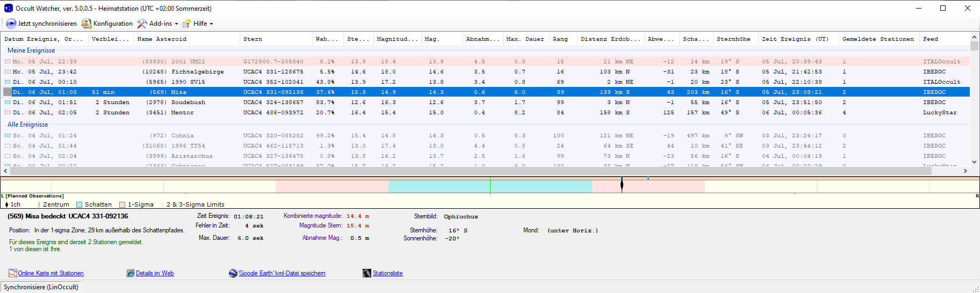Click the color flag of the Roudebush row
The width and height of the screenshot is (980, 293).
pyautogui.click(x=8, y=102)
